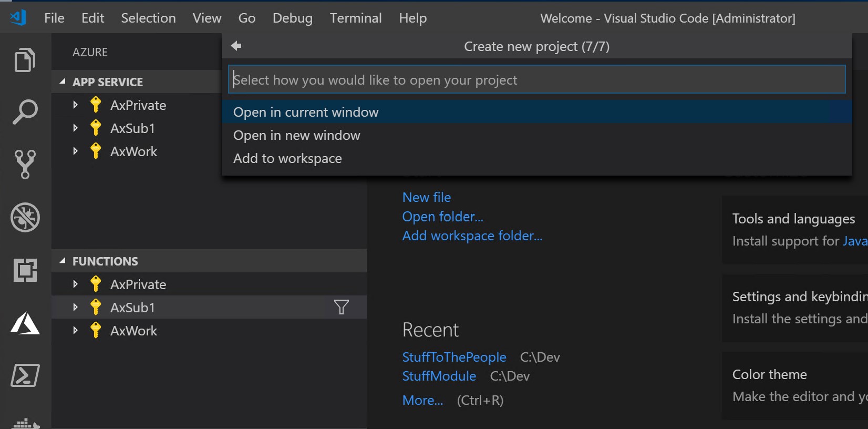Expand AxSub1 under Functions
Viewport: 868px width, 429px height.
[75, 307]
